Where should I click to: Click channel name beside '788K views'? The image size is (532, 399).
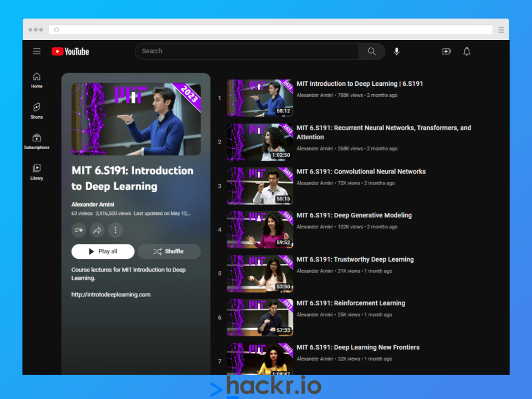(315, 95)
